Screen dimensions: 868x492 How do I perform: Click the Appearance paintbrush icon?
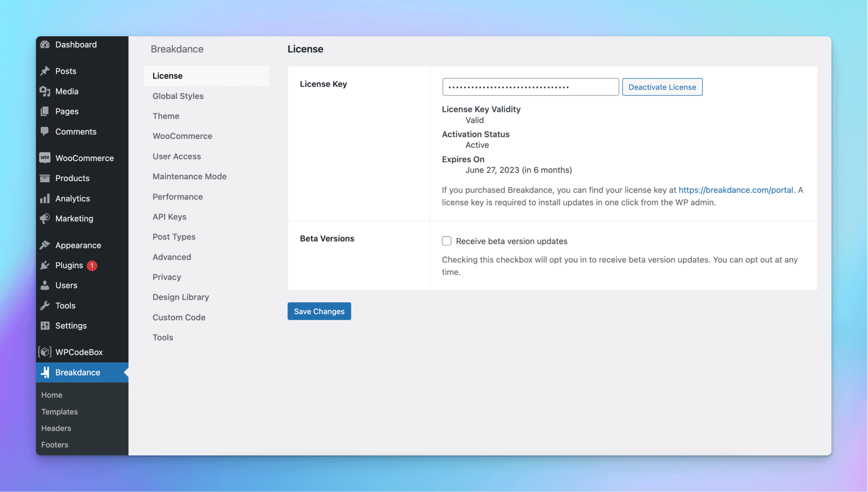point(45,245)
